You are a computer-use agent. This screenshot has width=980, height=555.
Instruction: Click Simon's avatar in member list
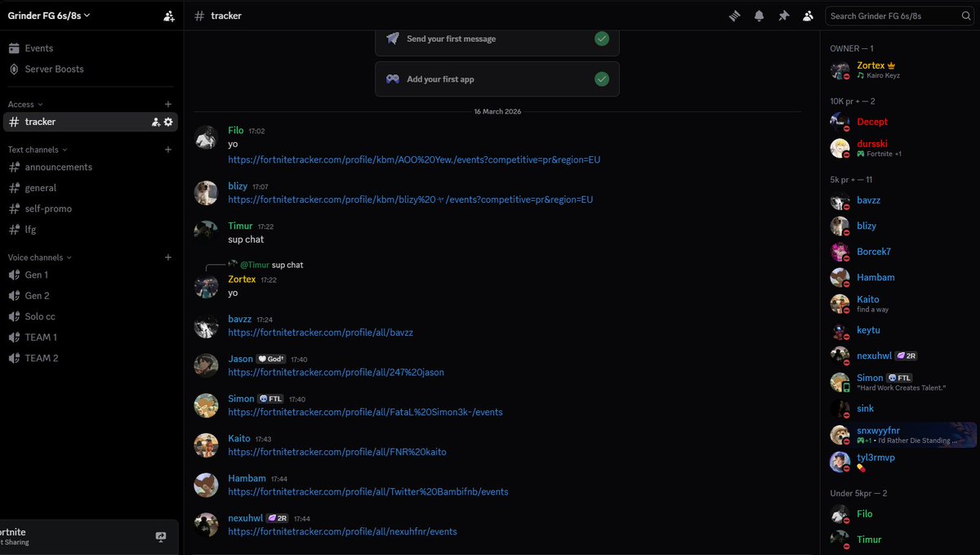(x=840, y=383)
